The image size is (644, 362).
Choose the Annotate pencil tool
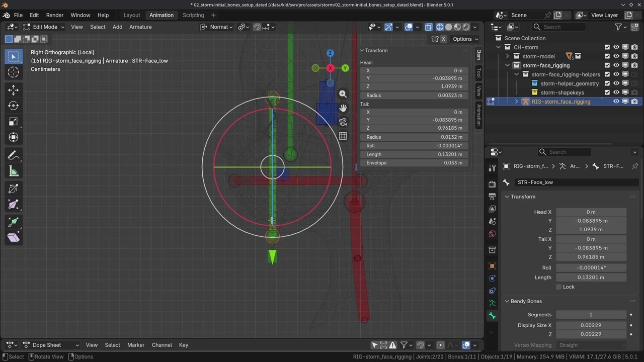[14, 156]
